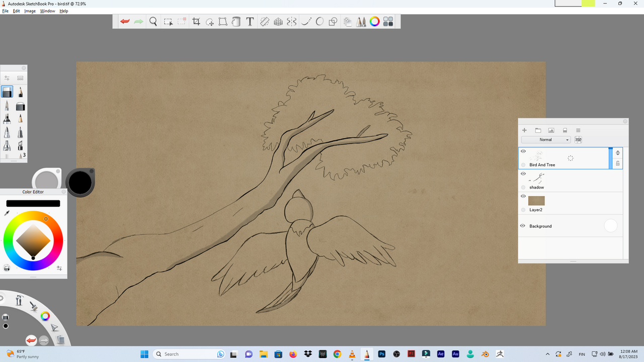This screenshot has height=362, width=644.
Task: Open the File menu
Action: 5,11
